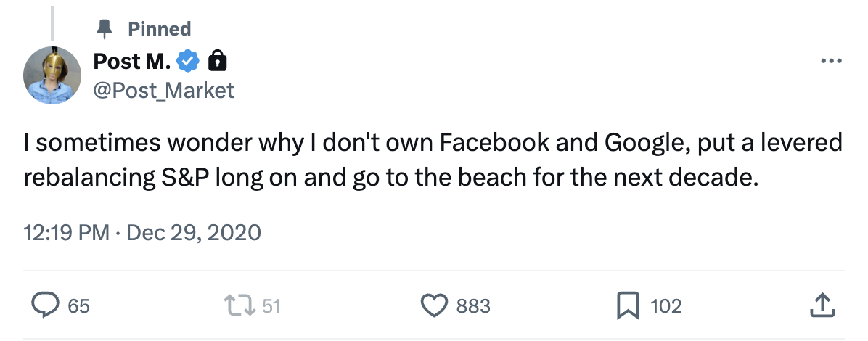Open the three-dot More options menu
The height and width of the screenshot is (341, 868).
[x=831, y=62]
